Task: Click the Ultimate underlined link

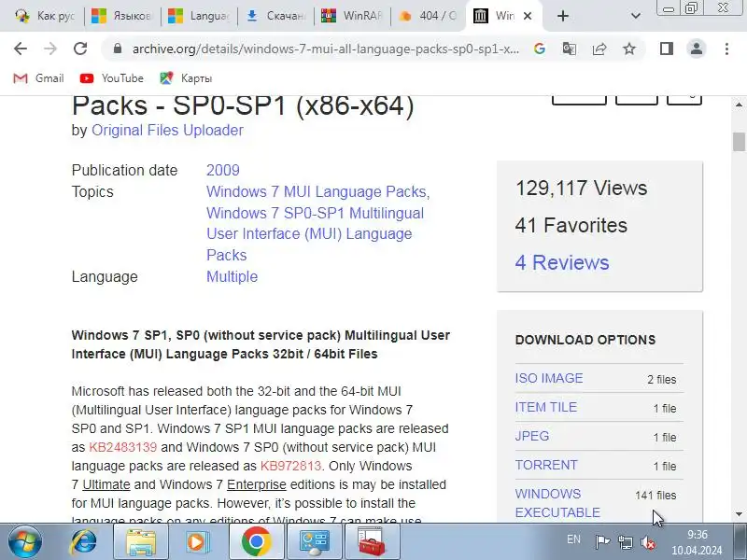Action: 106,484
